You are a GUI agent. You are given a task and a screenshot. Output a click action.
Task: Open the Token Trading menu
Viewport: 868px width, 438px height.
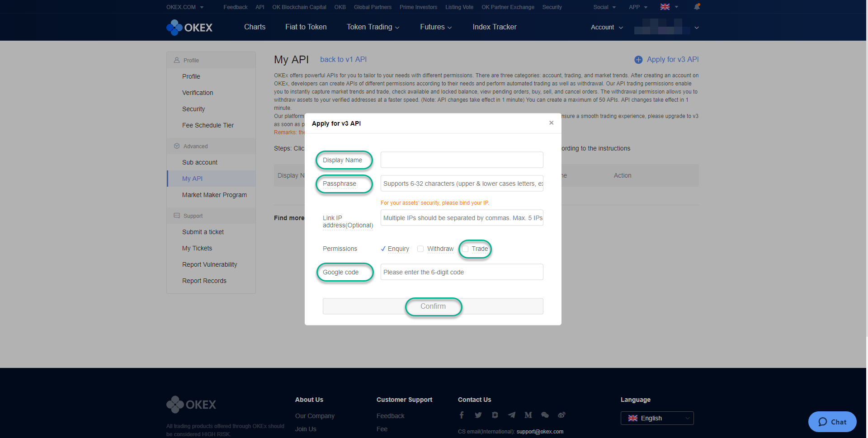click(373, 27)
